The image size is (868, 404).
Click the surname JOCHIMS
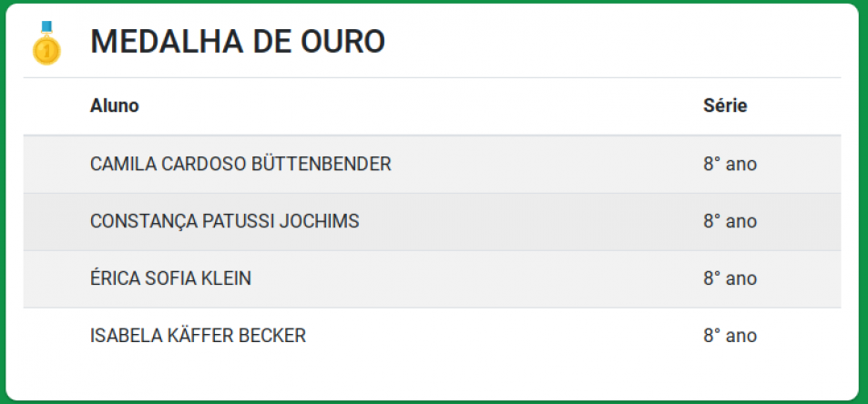322,221
